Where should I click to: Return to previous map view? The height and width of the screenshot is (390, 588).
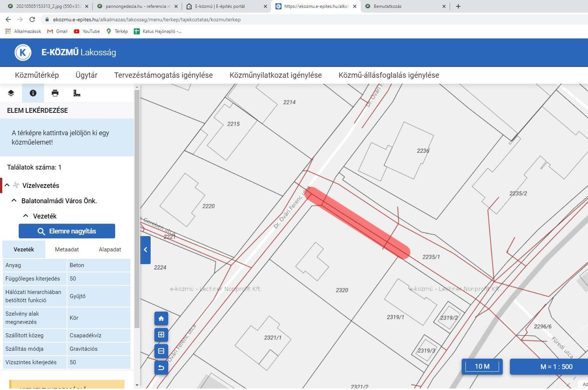pos(161,368)
